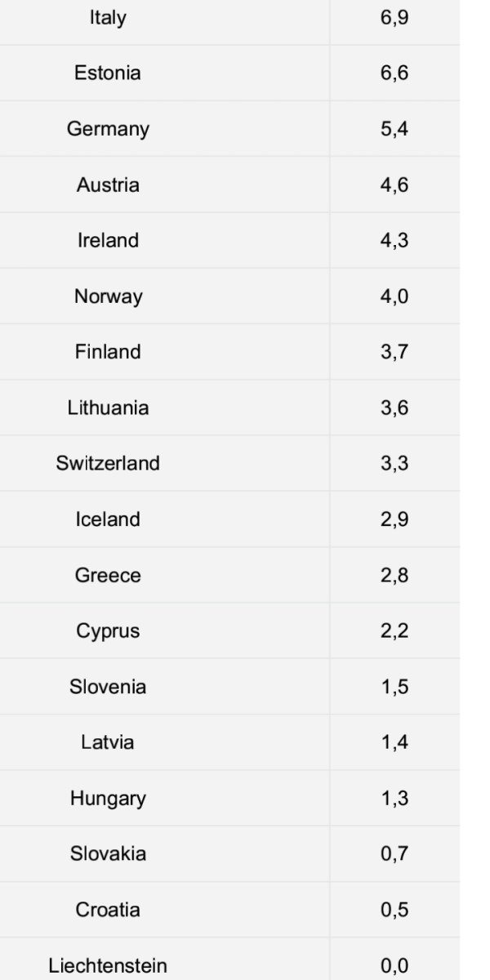The height and width of the screenshot is (980, 490).
Task: Select the Norway row label
Action: click(108, 296)
